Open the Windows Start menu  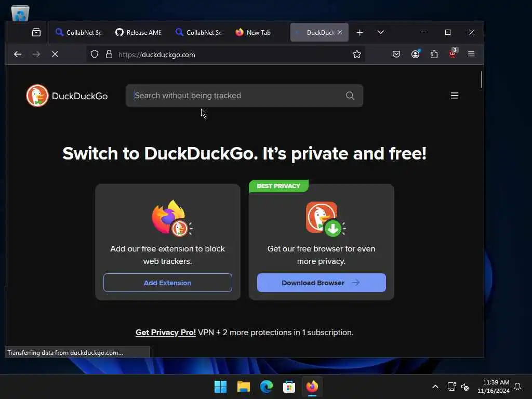tap(220, 387)
